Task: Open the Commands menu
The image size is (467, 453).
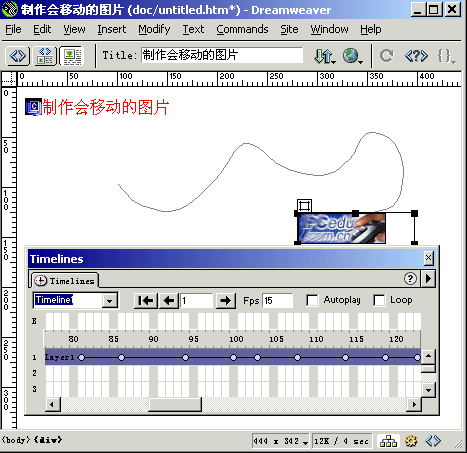Action: coord(242,29)
